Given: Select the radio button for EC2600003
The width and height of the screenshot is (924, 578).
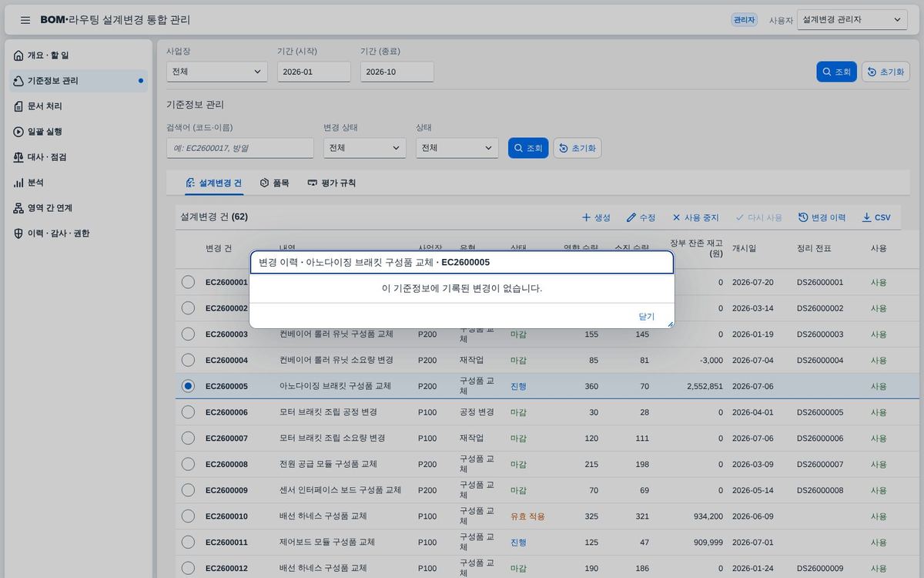Looking at the screenshot, I should pos(188,334).
